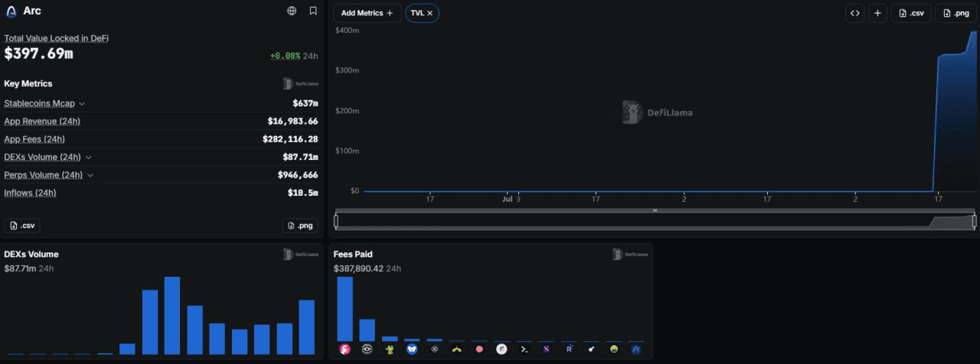Expand the Perps Volume (24h) row
The height and width of the screenshot is (364, 980).
pyautogui.click(x=90, y=175)
